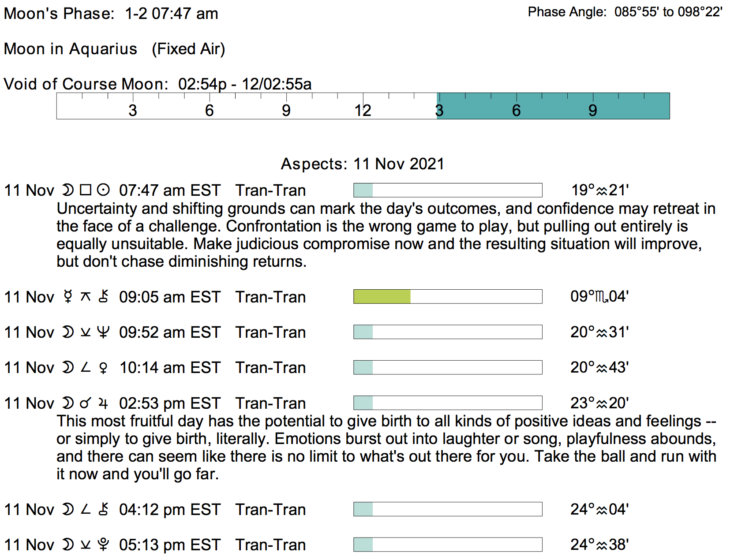
Task: Click the 12 noon mark on void-of-course timeline
Action: 363,109
